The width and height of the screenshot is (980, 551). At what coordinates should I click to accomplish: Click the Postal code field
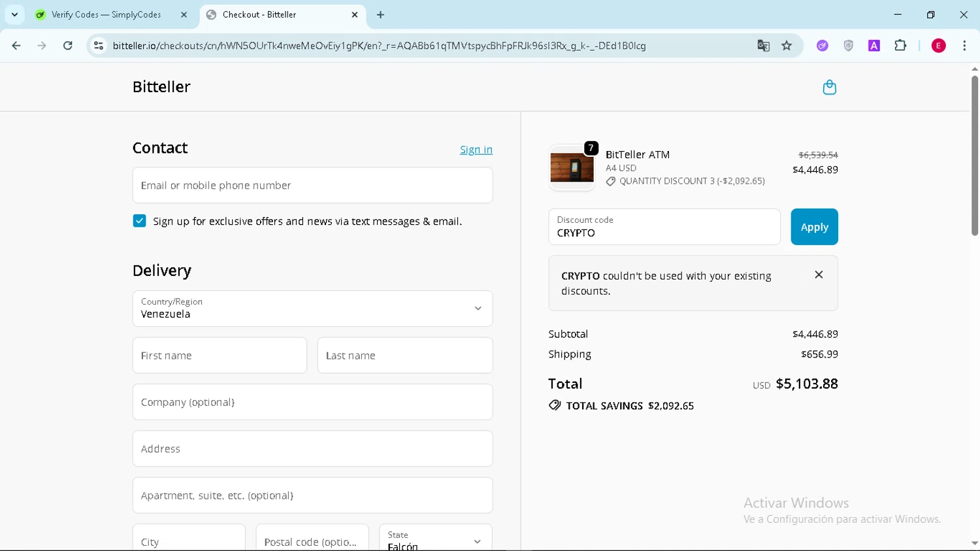coord(312,538)
